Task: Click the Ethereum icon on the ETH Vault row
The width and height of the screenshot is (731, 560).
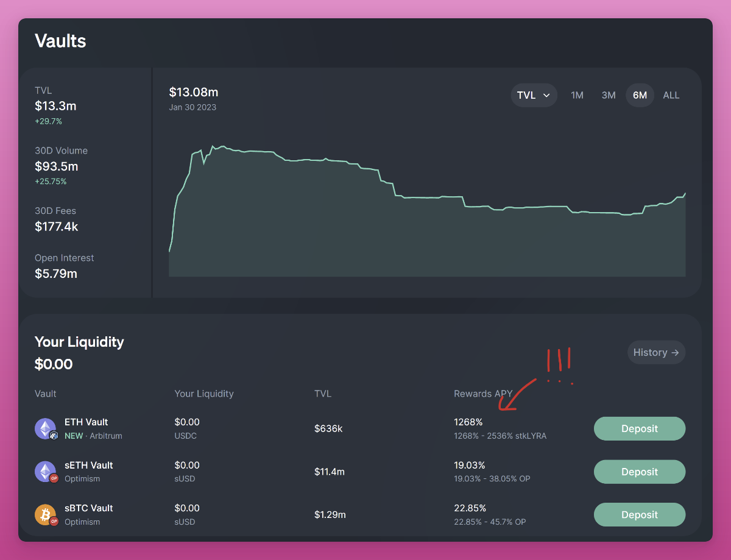Action: [x=46, y=428]
